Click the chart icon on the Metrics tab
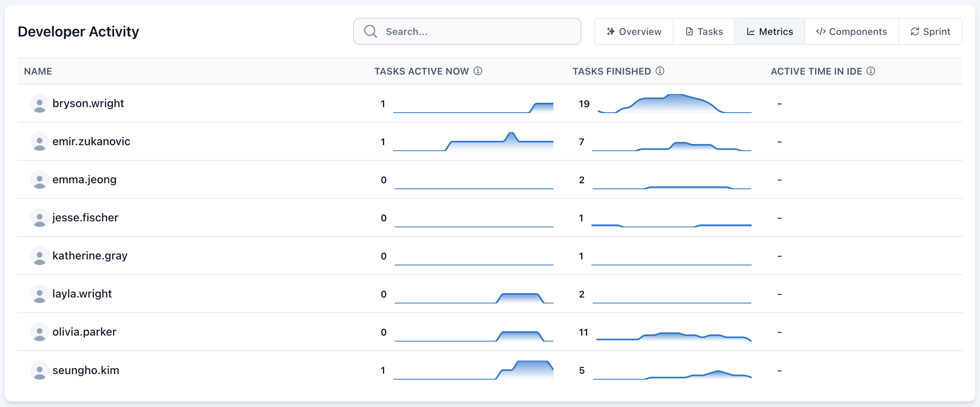980x407 pixels. click(750, 31)
